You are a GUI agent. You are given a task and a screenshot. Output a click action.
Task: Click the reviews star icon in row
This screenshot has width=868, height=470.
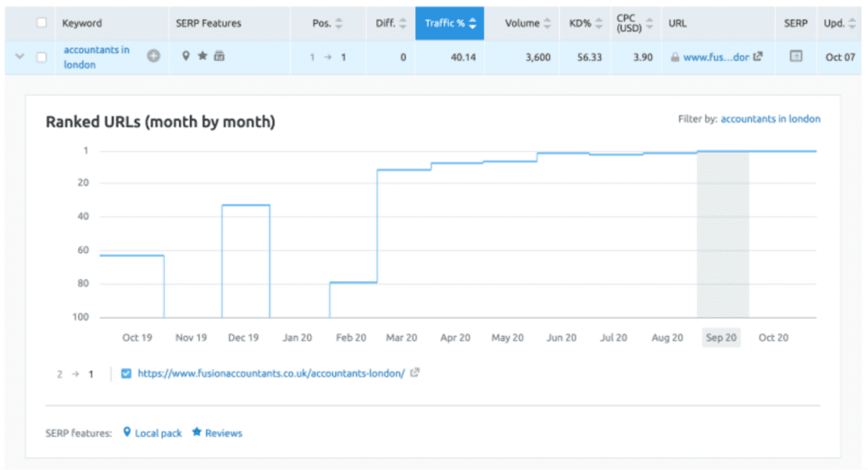[203, 55]
